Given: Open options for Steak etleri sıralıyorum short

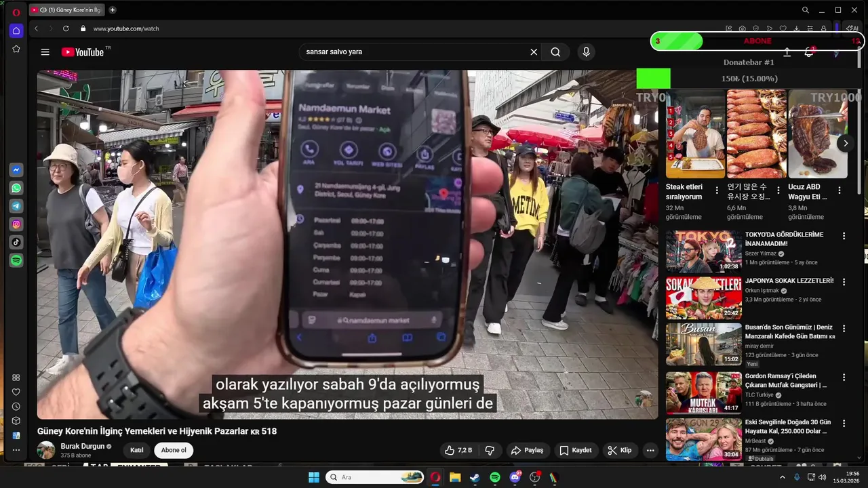Looking at the screenshot, I should point(717,190).
